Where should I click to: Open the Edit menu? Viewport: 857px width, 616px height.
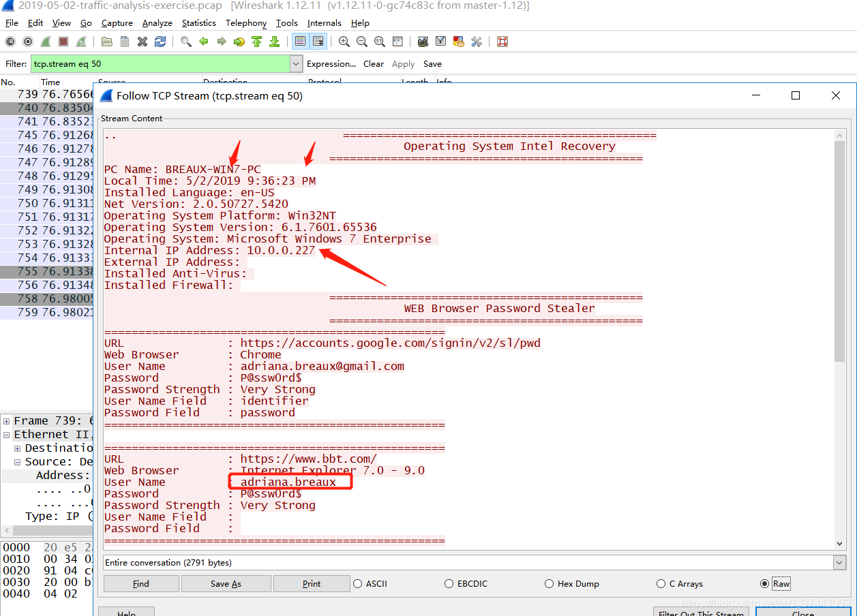pos(36,23)
